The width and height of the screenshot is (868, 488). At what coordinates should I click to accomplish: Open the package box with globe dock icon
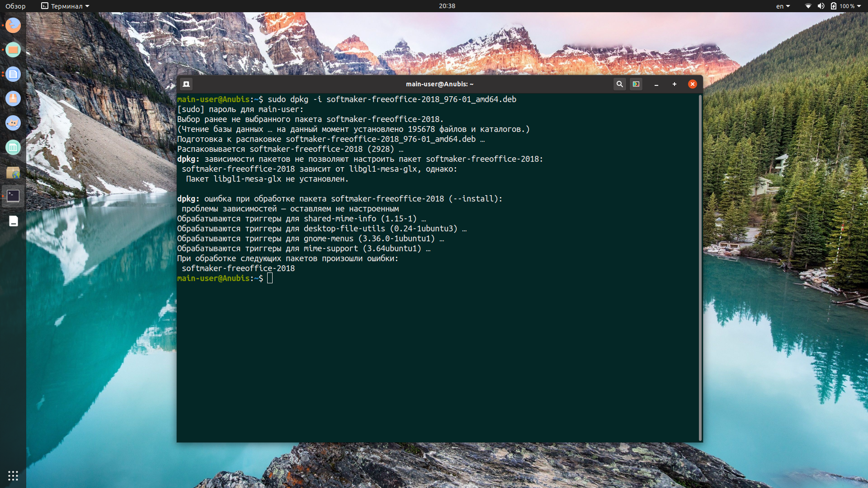[13, 172]
